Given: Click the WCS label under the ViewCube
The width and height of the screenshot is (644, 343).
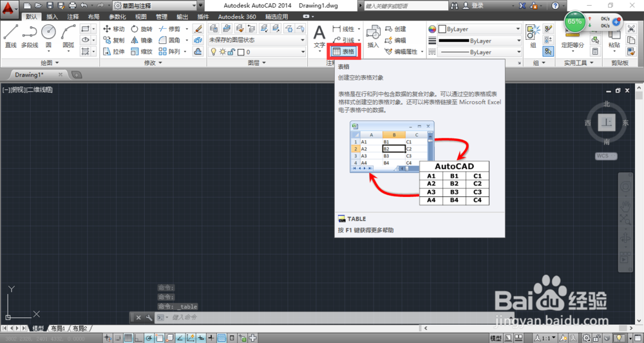Looking at the screenshot, I should click(x=606, y=156).
